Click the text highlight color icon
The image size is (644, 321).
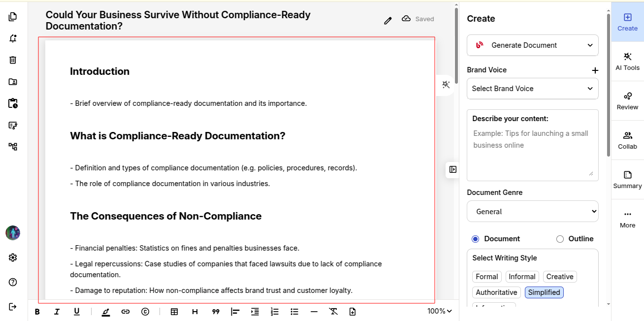point(106,312)
